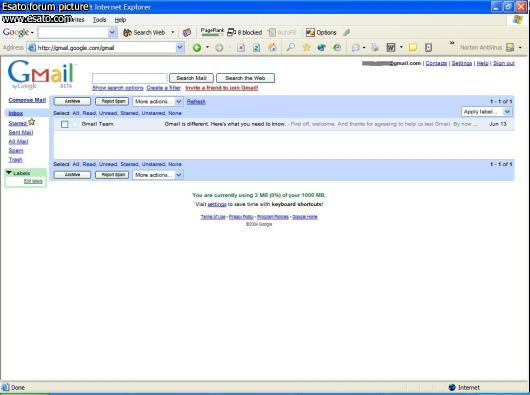Screen dimensions: 530x395
Task: Click the Norton AntiVirus toolbar icon
Action: [510, 48]
